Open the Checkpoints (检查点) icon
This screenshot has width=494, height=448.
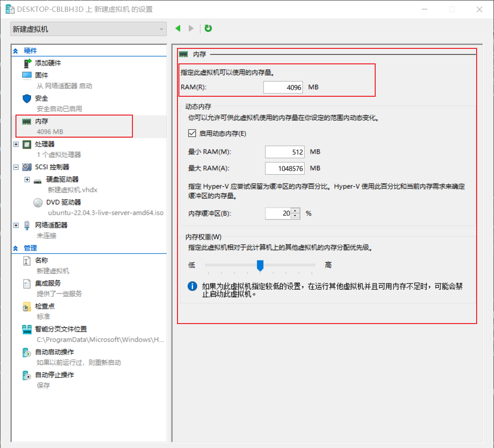27,306
